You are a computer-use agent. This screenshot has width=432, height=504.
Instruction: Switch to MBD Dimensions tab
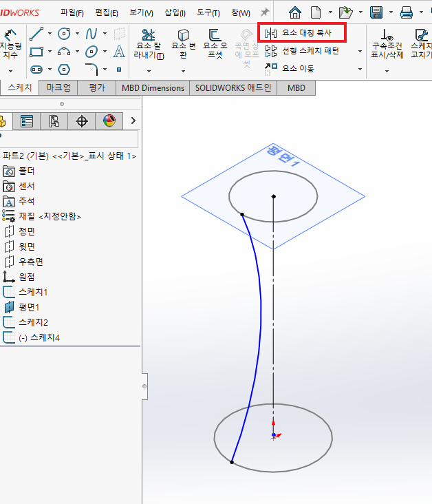(x=153, y=87)
